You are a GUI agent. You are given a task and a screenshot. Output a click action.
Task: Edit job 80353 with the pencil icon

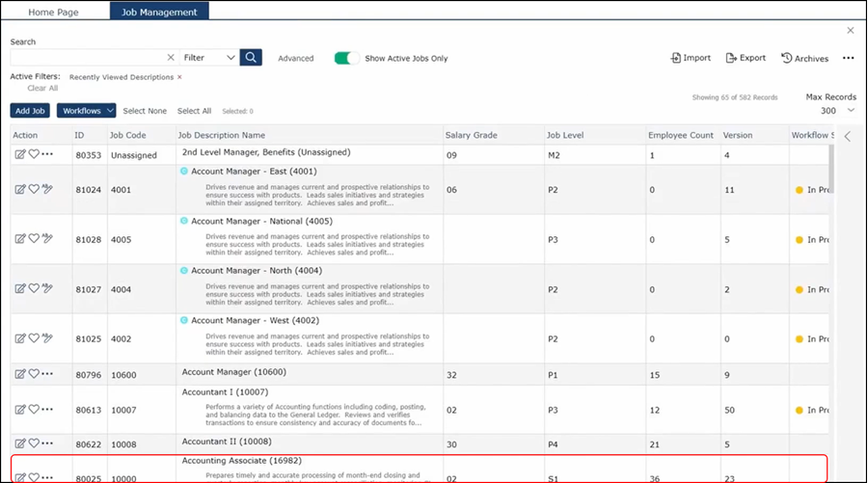19,154
